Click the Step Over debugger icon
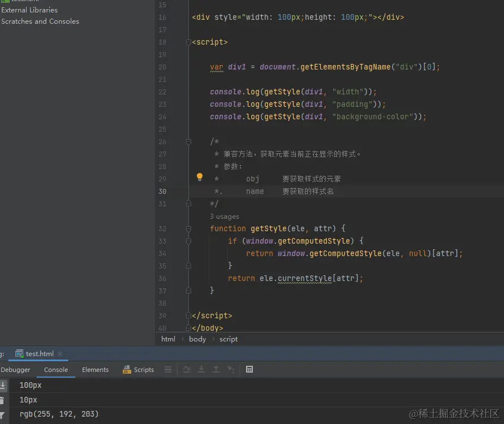The width and height of the screenshot is (504, 424). point(187,370)
